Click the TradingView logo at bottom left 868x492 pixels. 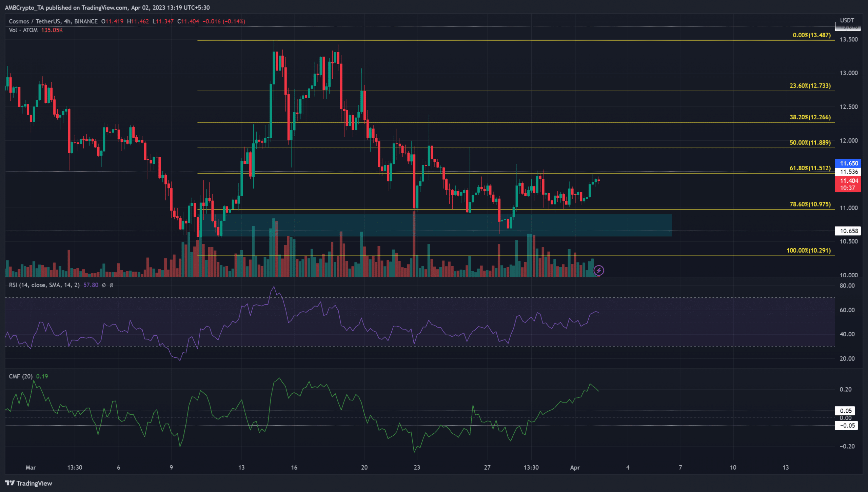(29, 483)
